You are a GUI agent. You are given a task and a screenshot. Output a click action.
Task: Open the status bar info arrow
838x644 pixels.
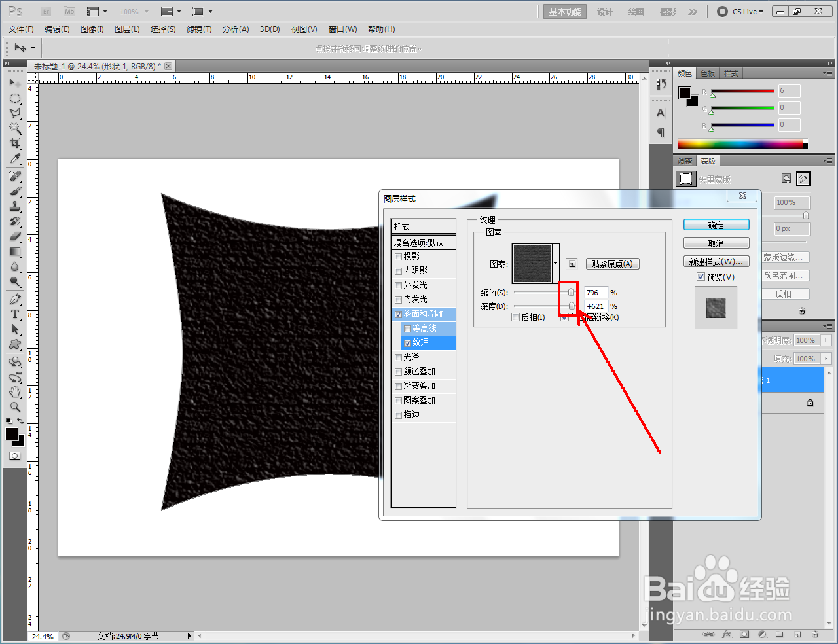click(189, 635)
